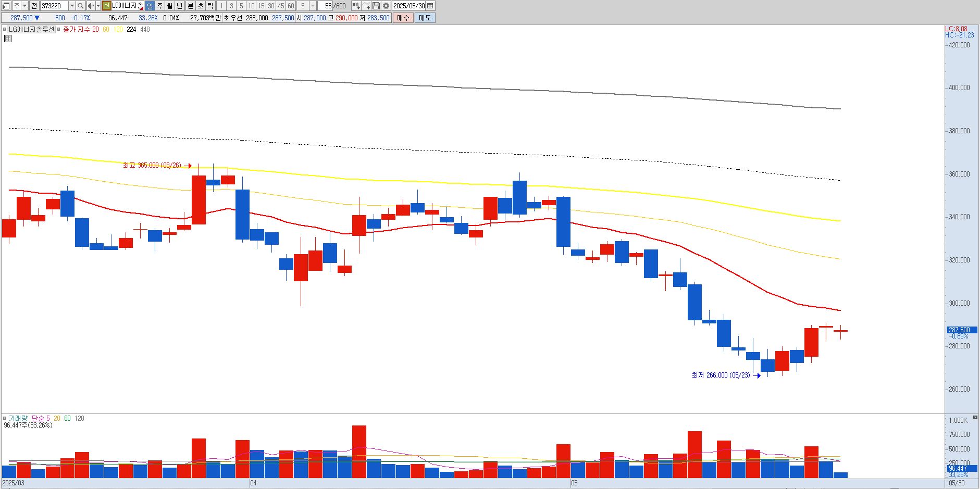Open the calendar date picker icon
980x489 pixels.
pyautogui.click(x=430, y=6)
